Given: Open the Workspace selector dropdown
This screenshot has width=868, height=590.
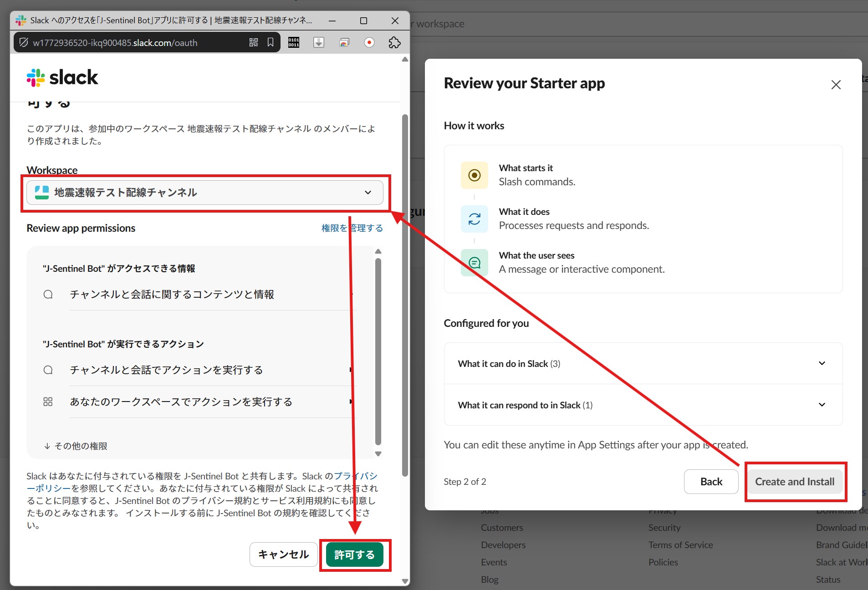Looking at the screenshot, I should [205, 193].
